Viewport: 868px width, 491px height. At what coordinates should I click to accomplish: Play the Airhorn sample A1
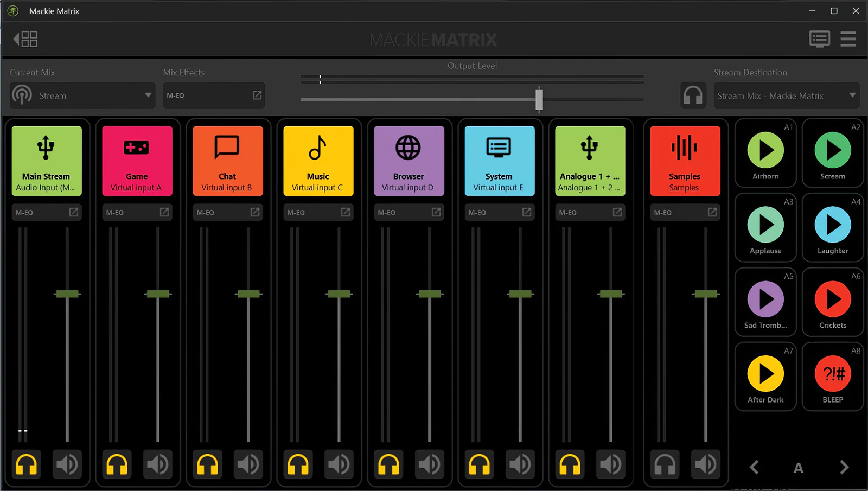[765, 150]
